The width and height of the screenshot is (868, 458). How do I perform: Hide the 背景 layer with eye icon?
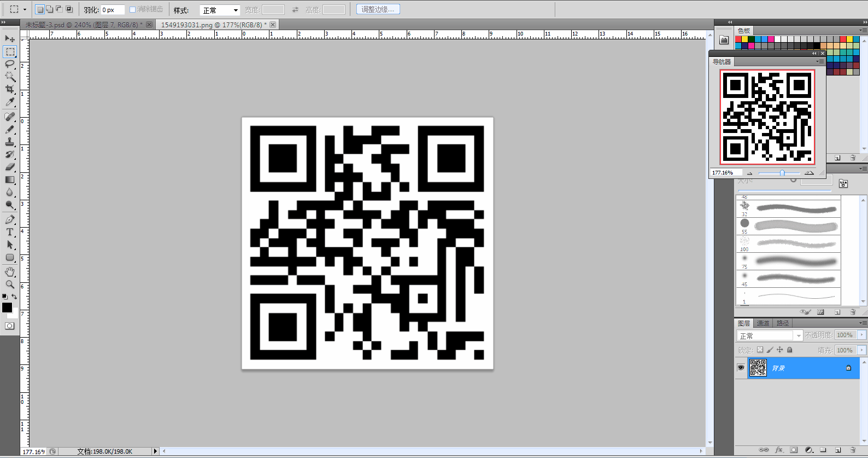[741, 368]
